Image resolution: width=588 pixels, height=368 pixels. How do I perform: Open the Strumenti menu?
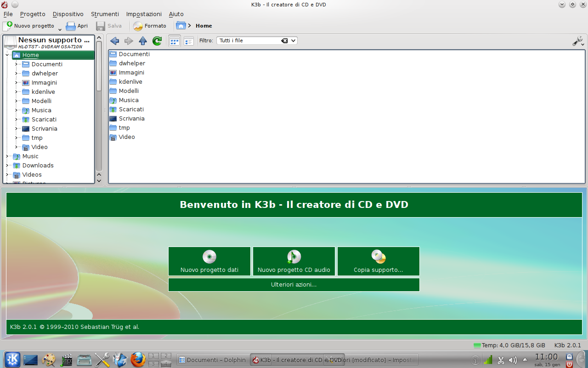click(105, 14)
